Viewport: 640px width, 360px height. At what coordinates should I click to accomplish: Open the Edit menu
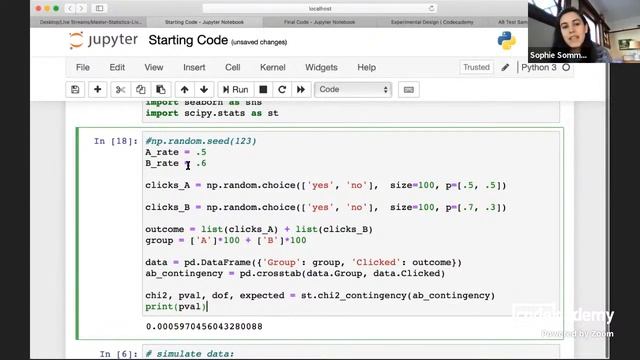(x=117, y=67)
